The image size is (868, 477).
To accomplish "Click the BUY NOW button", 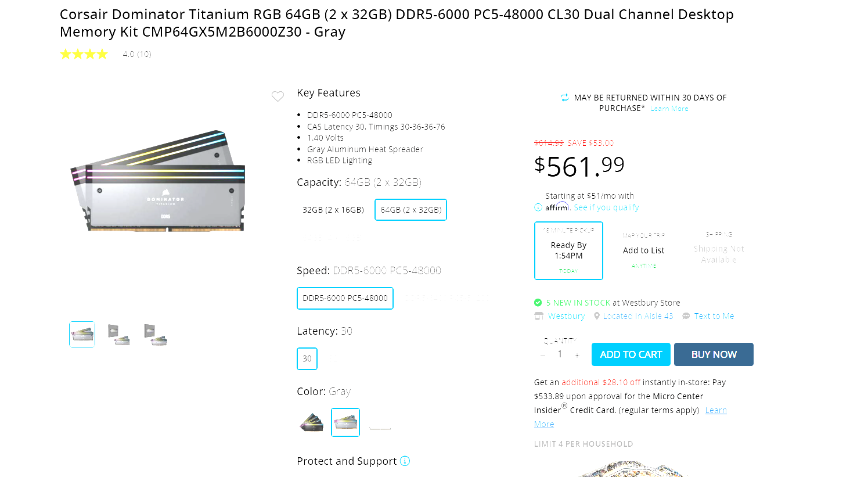I will [714, 354].
